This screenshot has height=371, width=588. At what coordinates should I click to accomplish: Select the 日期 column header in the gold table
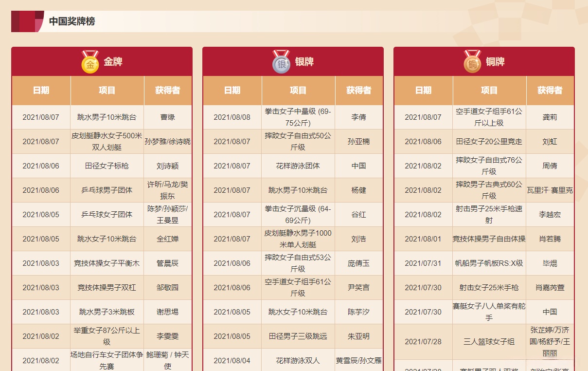41,91
